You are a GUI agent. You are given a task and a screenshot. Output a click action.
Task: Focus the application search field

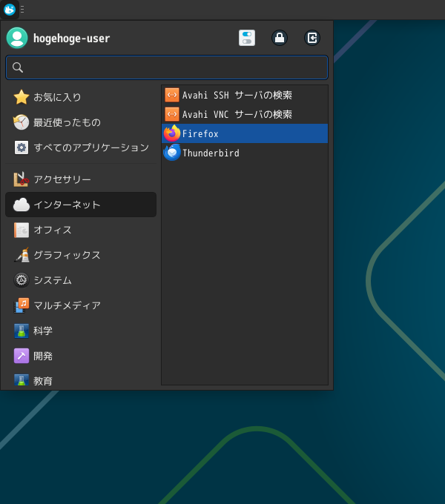[167, 67]
